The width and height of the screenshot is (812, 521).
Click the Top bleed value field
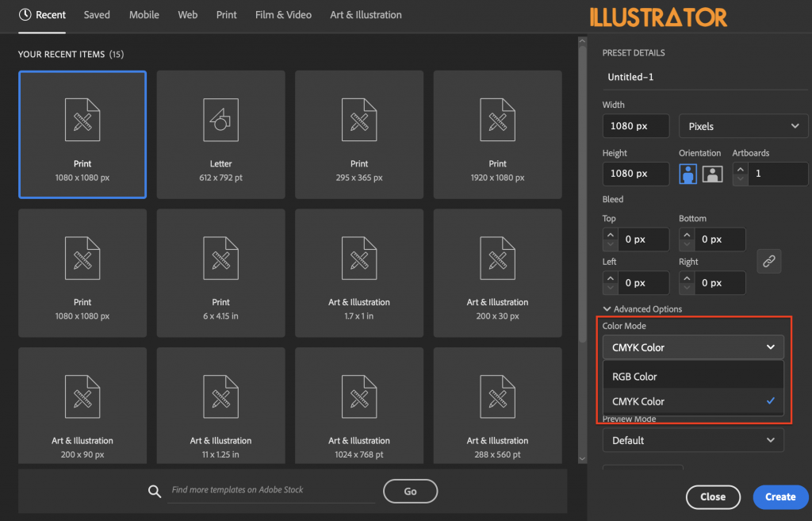pyautogui.click(x=643, y=239)
